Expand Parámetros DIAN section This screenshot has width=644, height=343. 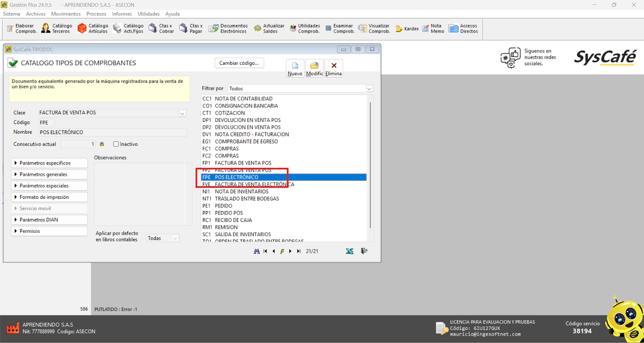pyautogui.click(x=49, y=220)
